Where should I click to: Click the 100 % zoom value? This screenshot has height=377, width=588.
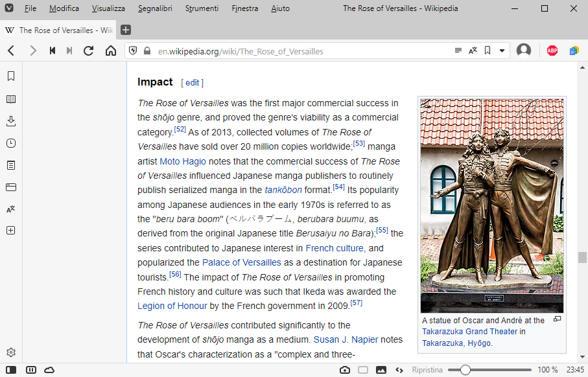point(548,370)
